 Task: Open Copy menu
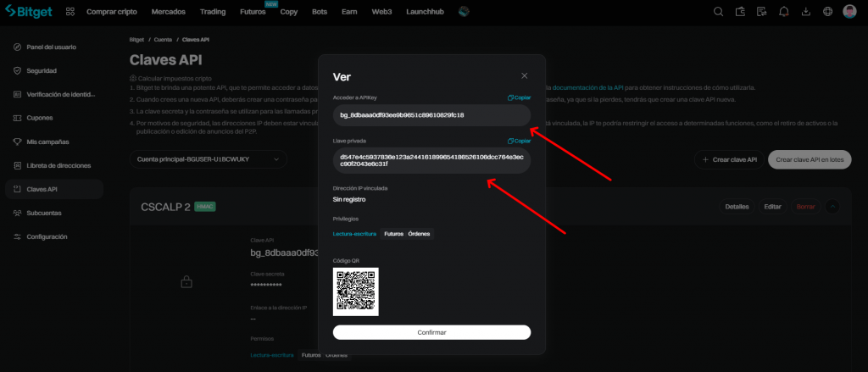click(289, 12)
